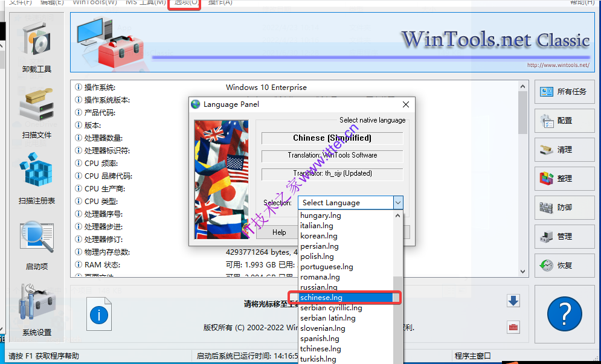Pick serbian latin.lng from the list
The image size is (601, 364).
[346, 318]
